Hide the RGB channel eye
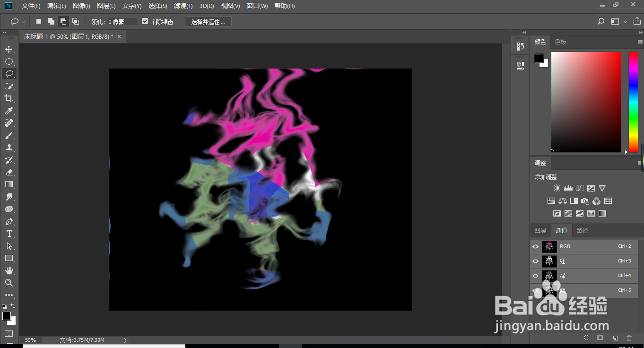The height and width of the screenshot is (348, 644). click(536, 246)
